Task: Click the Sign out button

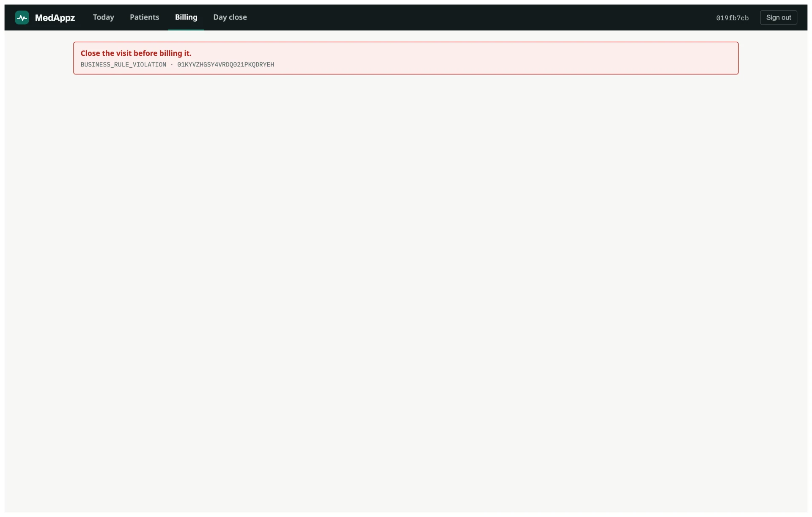Action: (778, 17)
